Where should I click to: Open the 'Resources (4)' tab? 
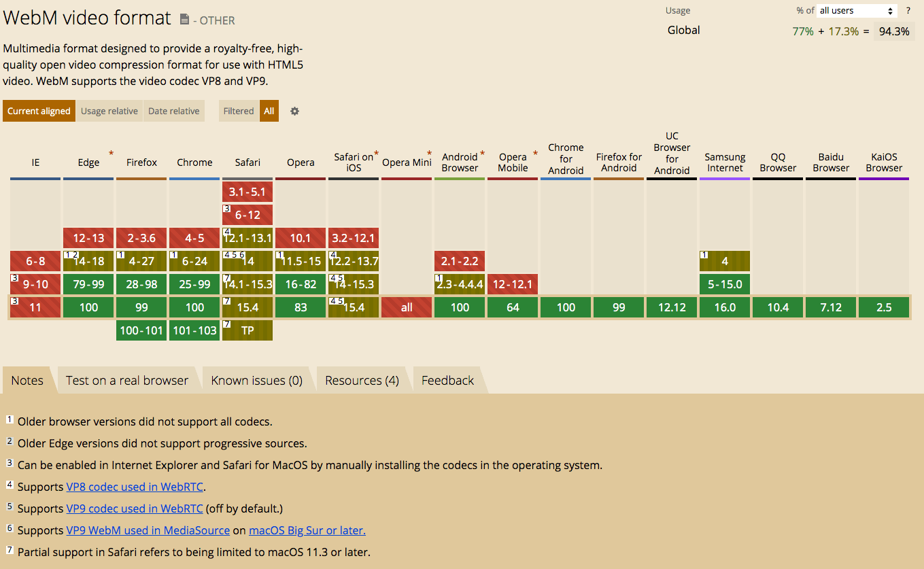362,380
